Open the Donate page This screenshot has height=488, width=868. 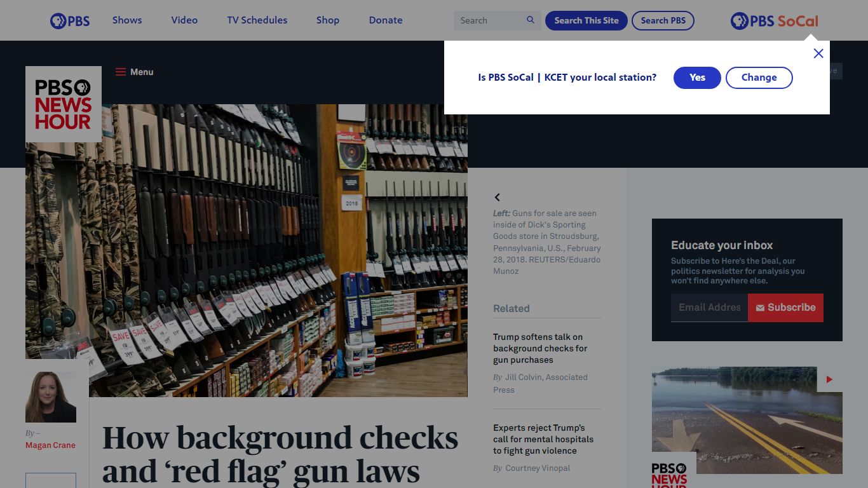click(386, 20)
